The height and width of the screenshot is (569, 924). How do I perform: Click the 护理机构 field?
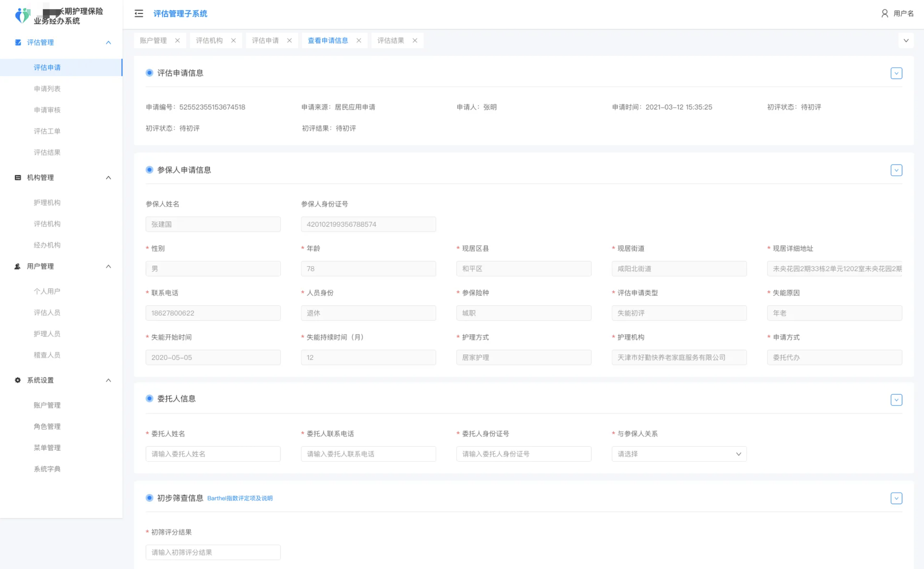coord(679,357)
